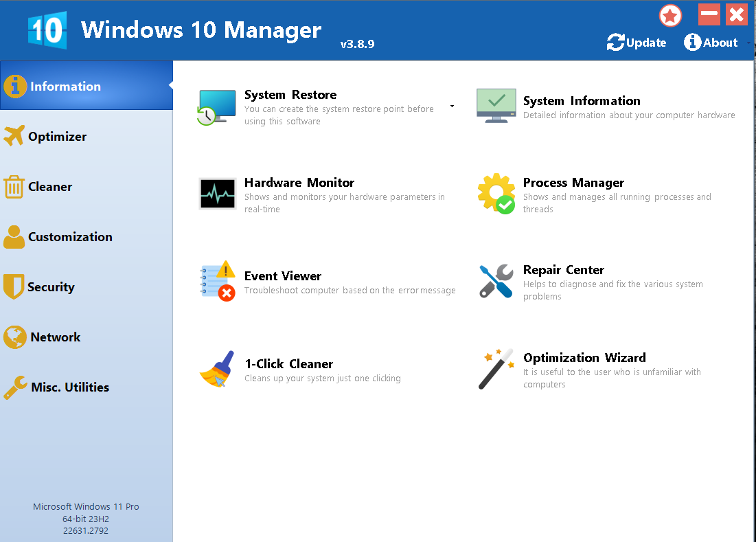Open the Process Manager title link

[x=573, y=183]
